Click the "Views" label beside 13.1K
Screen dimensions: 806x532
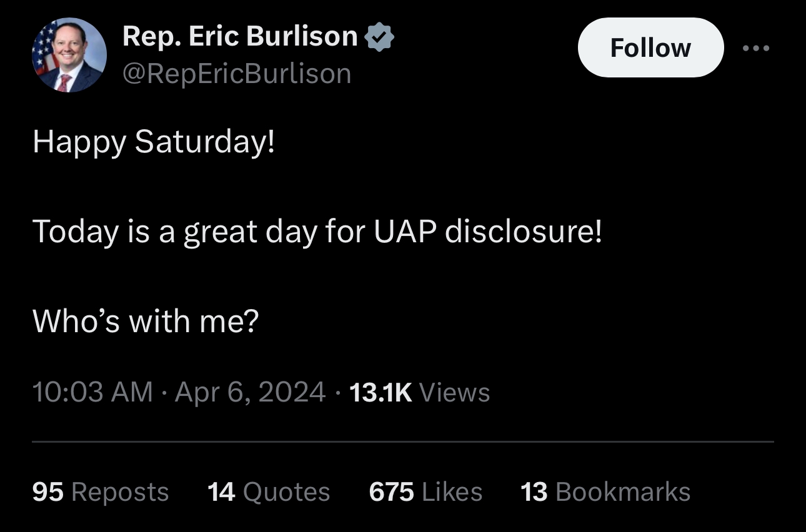point(454,392)
